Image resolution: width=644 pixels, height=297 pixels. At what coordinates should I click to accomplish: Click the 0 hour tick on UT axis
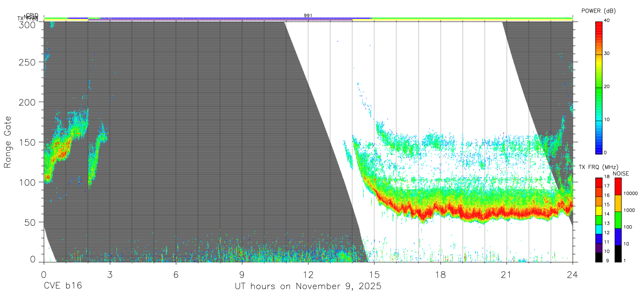44,274
